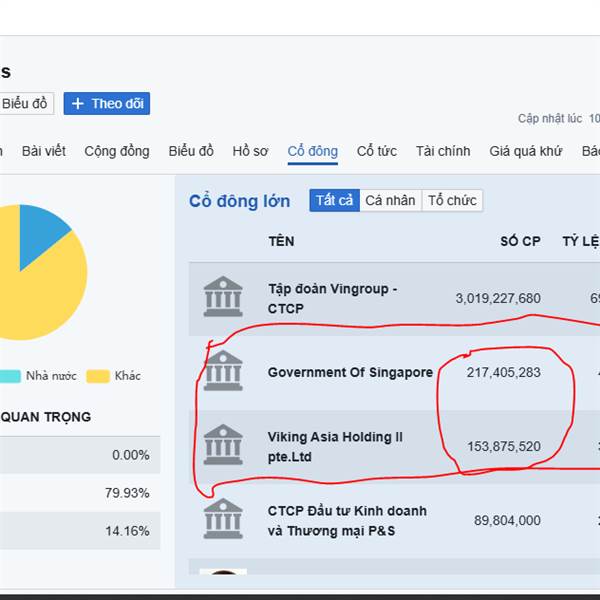Open the Bài viết tab

(44, 151)
